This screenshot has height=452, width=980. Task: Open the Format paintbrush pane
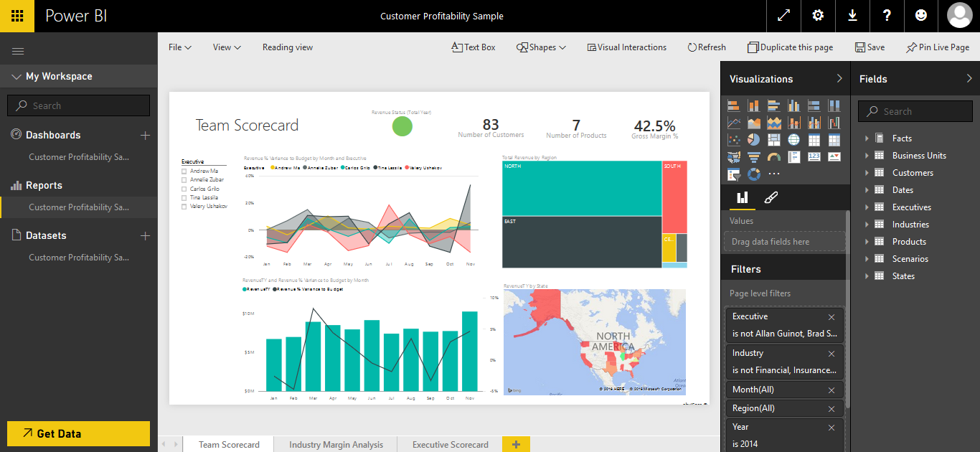pyautogui.click(x=771, y=197)
